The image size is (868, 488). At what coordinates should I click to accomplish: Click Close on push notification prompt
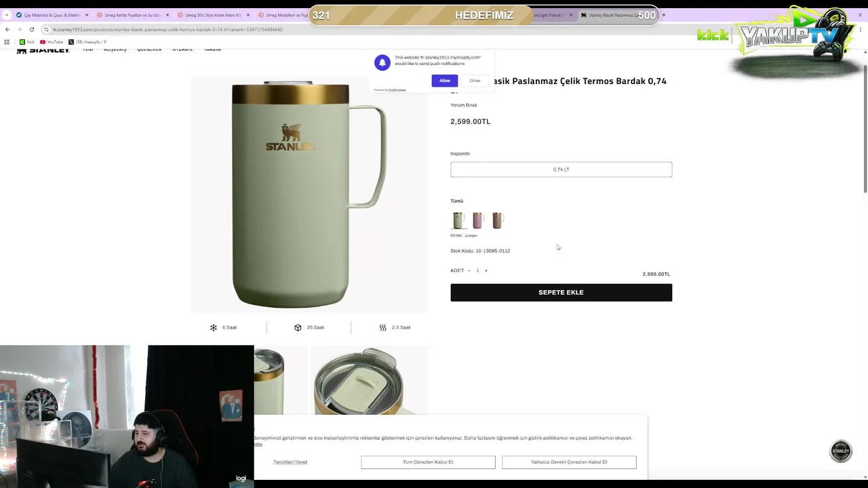pos(475,81)
